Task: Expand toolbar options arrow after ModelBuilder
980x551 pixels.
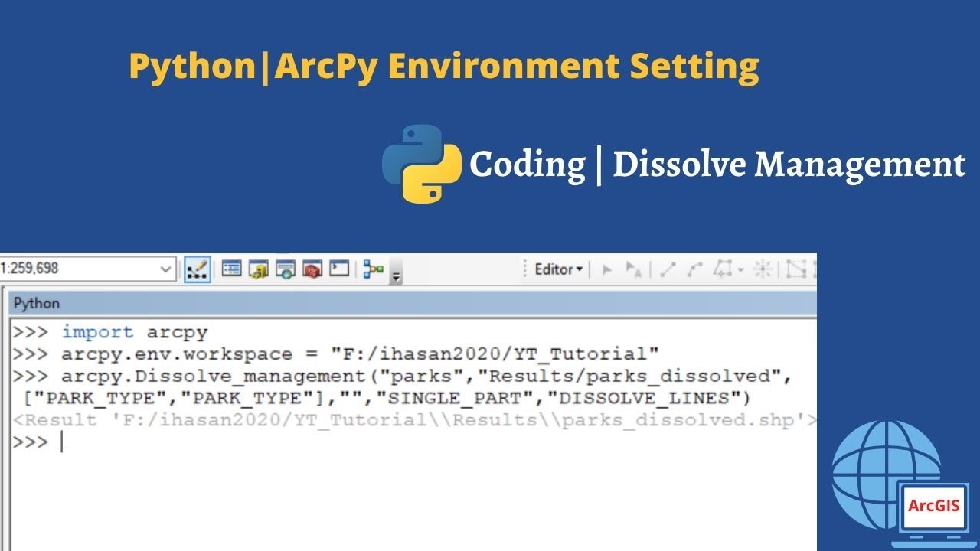Action: (x=396, y=273)
